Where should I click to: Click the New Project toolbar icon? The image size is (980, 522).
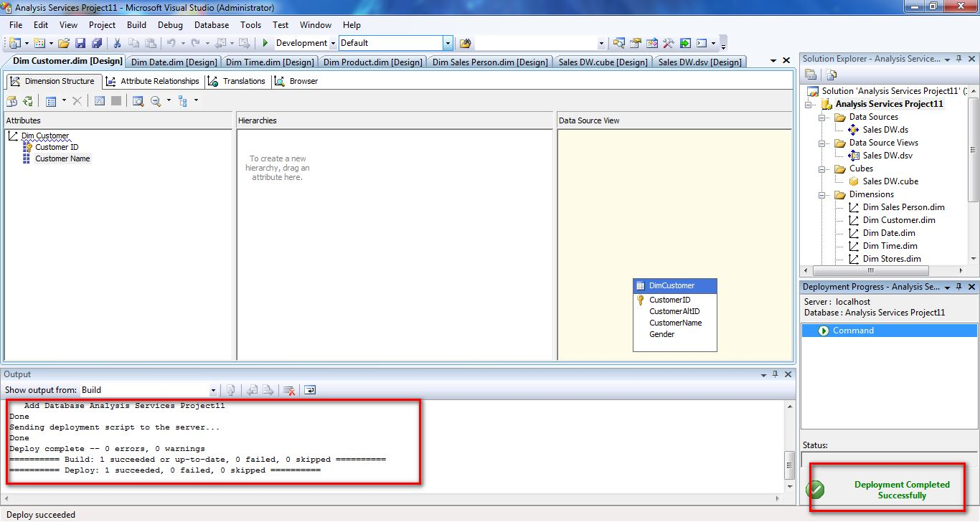[x=14, y=43]
